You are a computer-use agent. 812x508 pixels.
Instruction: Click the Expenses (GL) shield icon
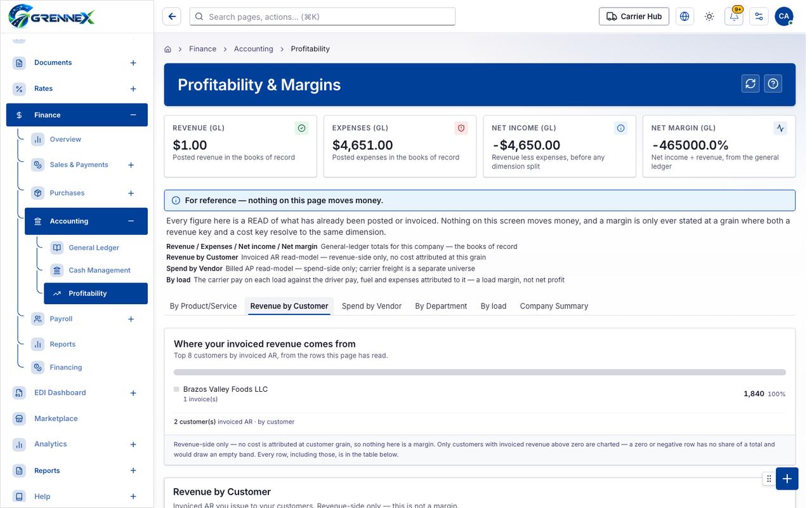[461, 128]
